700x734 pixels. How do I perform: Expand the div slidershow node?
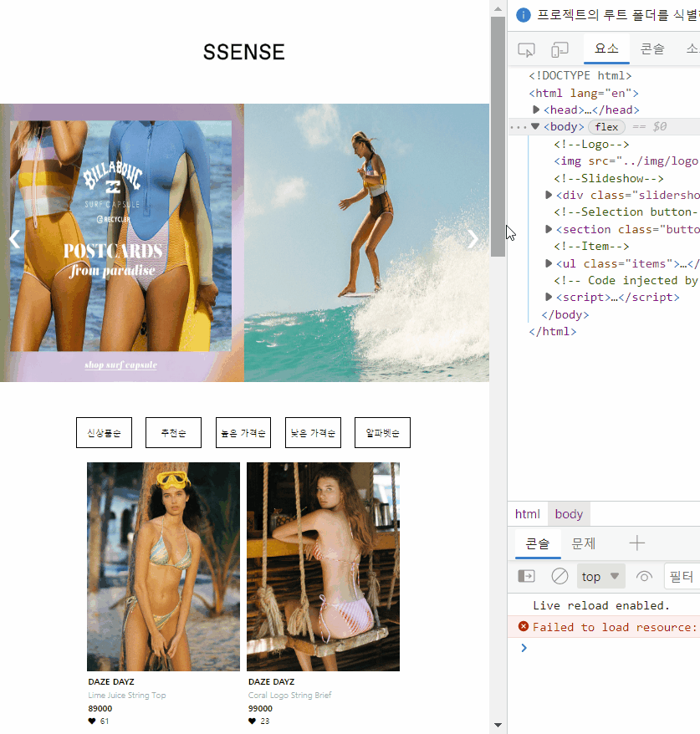click(549, 195)
